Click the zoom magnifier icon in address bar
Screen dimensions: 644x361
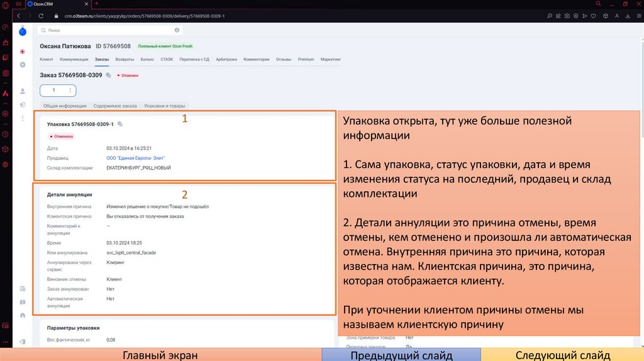click(x=550, y=16)
